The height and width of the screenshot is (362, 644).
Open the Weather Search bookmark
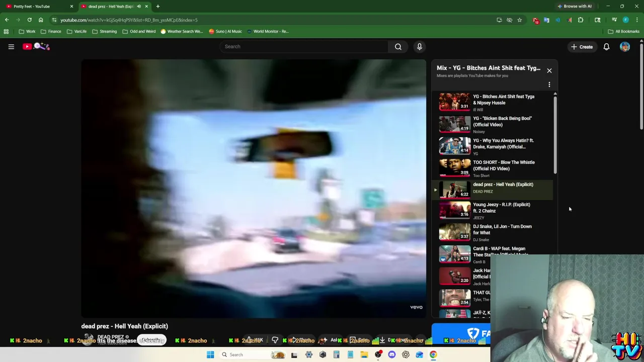pos(182,32)
